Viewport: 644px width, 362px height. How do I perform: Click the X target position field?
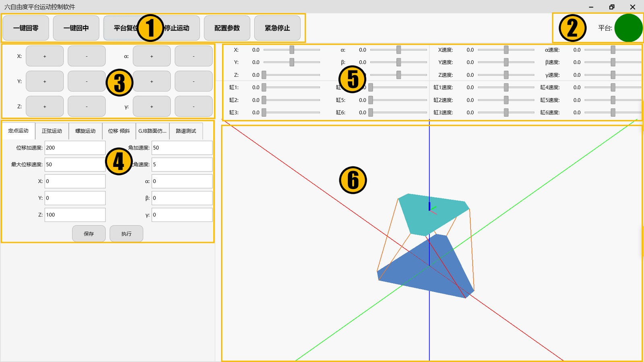point(75,181)
